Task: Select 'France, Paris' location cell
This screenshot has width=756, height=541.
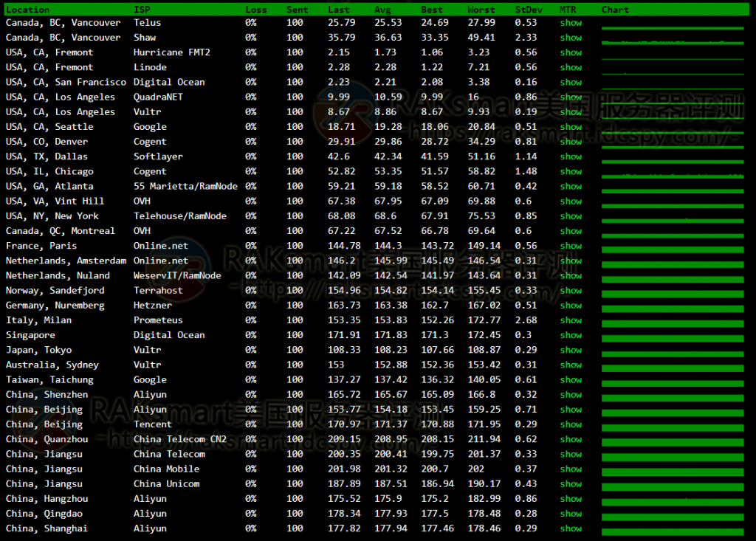Action: click(x=41, y=246)
